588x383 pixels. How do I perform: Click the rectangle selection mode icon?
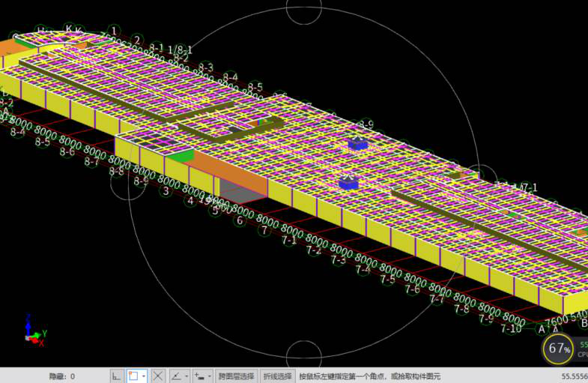[x=133, y=376]
